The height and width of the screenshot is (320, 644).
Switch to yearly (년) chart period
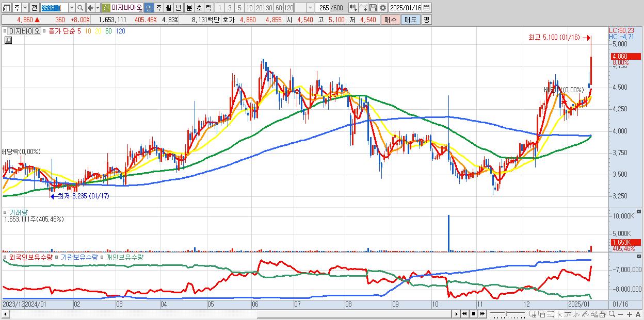tap(178, 8)
